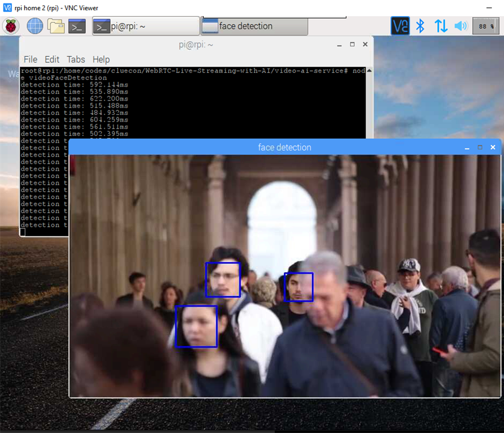
Task: Click the CPU usage monitor showing 88%
Action: point(485,26)
